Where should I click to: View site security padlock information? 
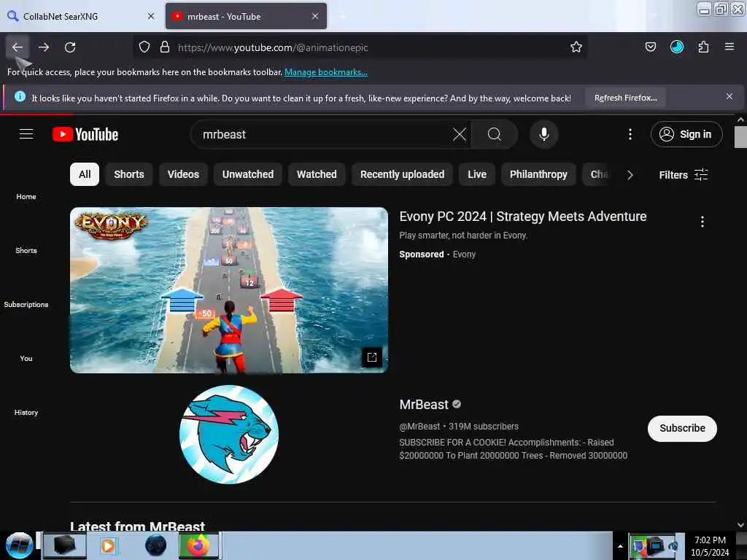[x=165, y=47]
